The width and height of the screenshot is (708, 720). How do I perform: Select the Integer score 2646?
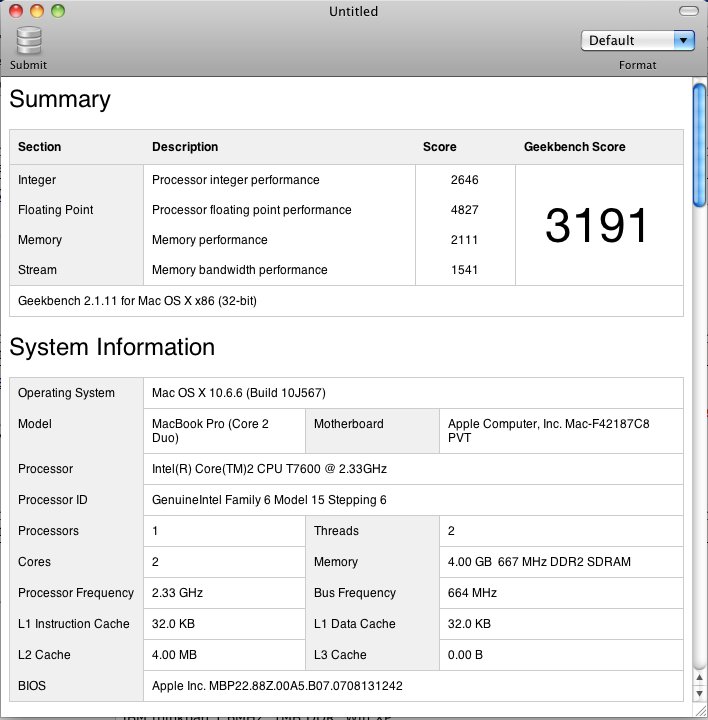coord(464,180)
